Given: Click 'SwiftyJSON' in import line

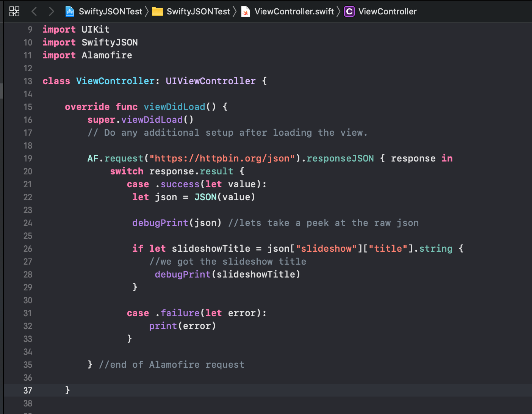Looking at the screenshot, I should pos(110,42).
